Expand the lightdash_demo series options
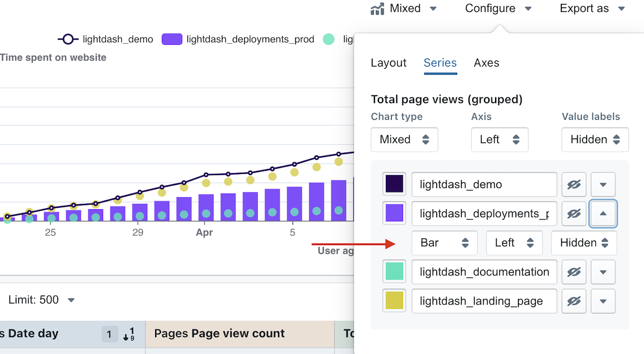Viewport: 644px width, 354px height. tap(603, 185)
